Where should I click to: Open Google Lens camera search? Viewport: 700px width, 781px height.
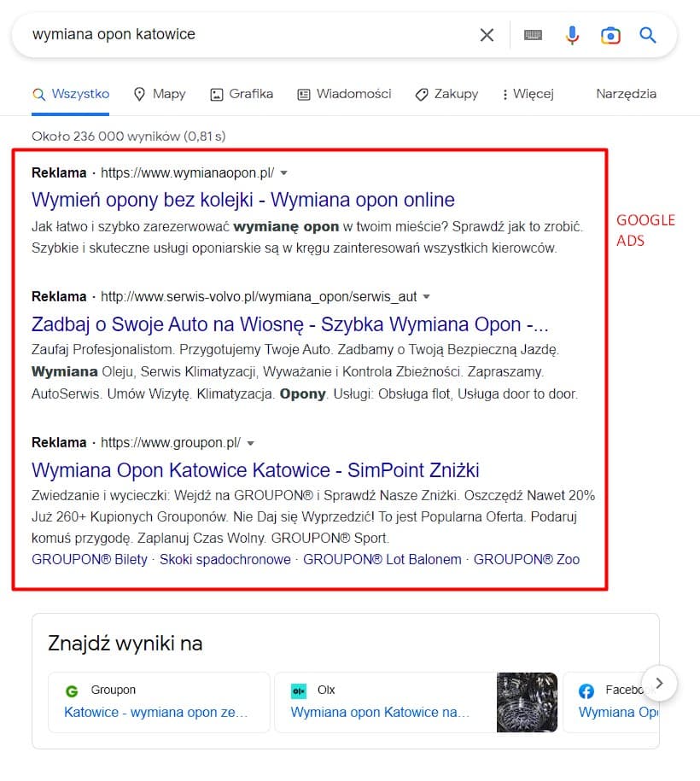pyautogui.click(x=611, y=35)
